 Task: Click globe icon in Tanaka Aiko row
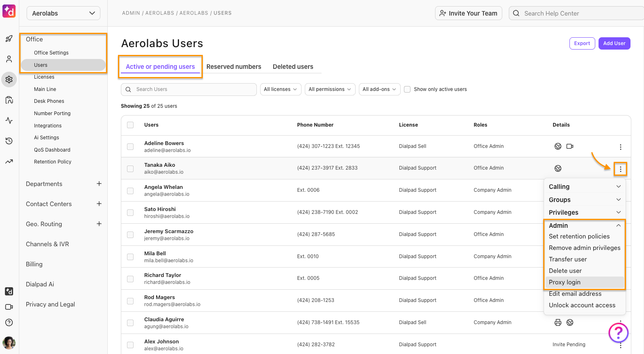[558, 168]
